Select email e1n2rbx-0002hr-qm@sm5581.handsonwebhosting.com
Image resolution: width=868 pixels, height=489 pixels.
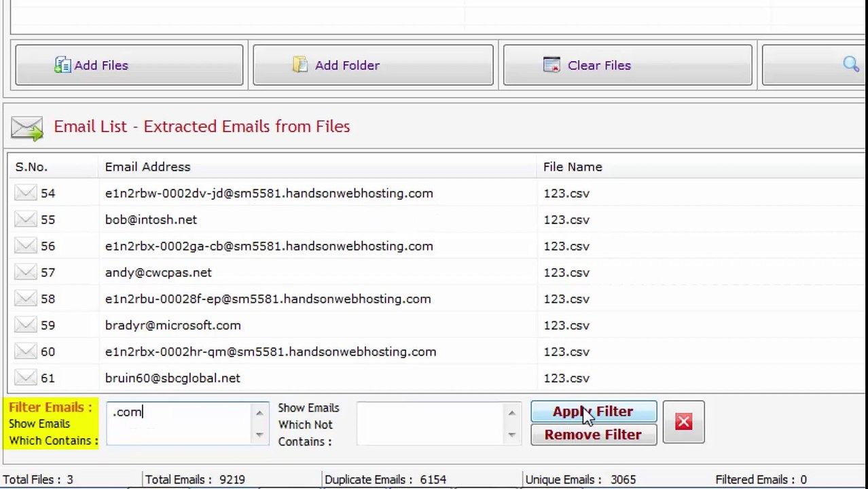(270, 352)
